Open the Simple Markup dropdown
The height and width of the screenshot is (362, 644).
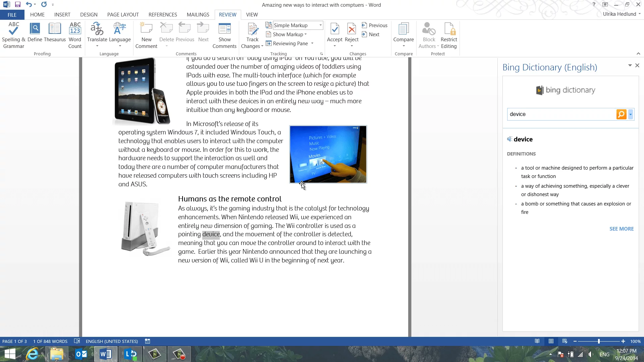click(x=320, y=25)
